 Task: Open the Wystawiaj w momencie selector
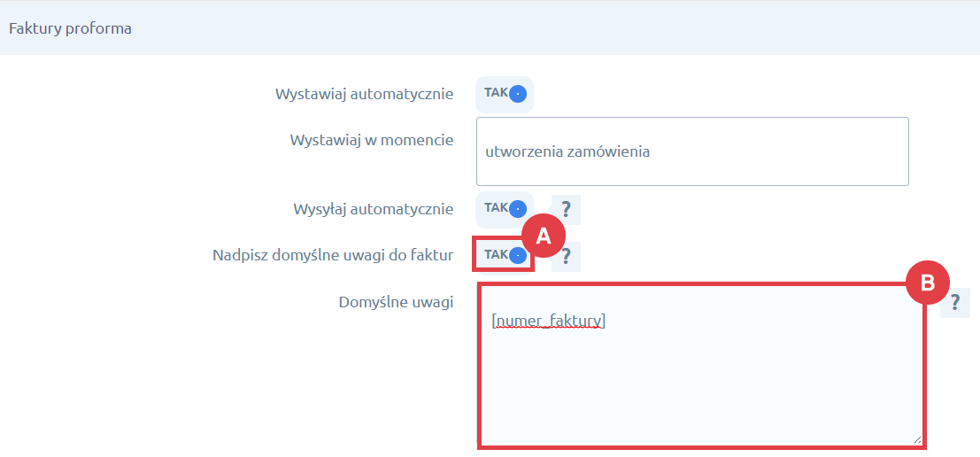click(x=692, y=151)
